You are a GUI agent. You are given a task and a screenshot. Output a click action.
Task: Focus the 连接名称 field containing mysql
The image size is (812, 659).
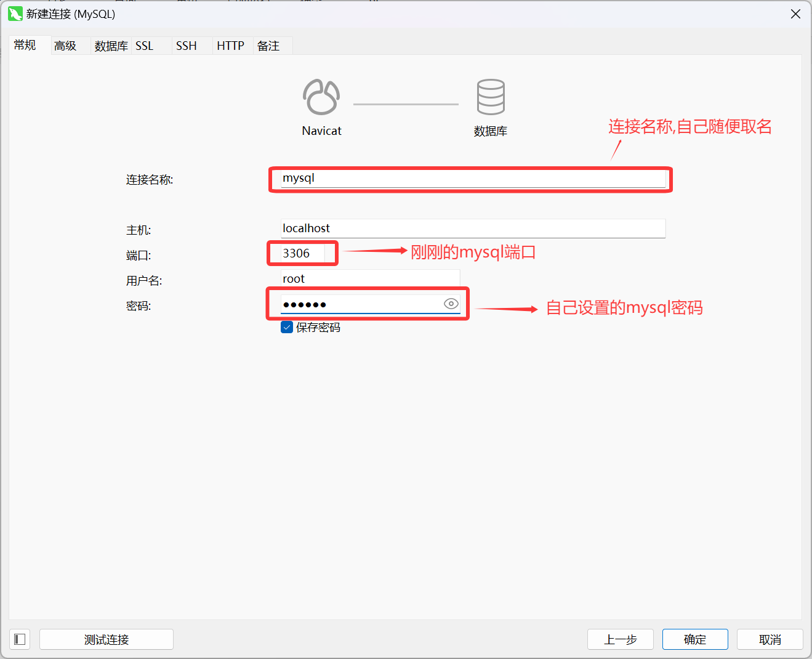click(x=473, y=179)
